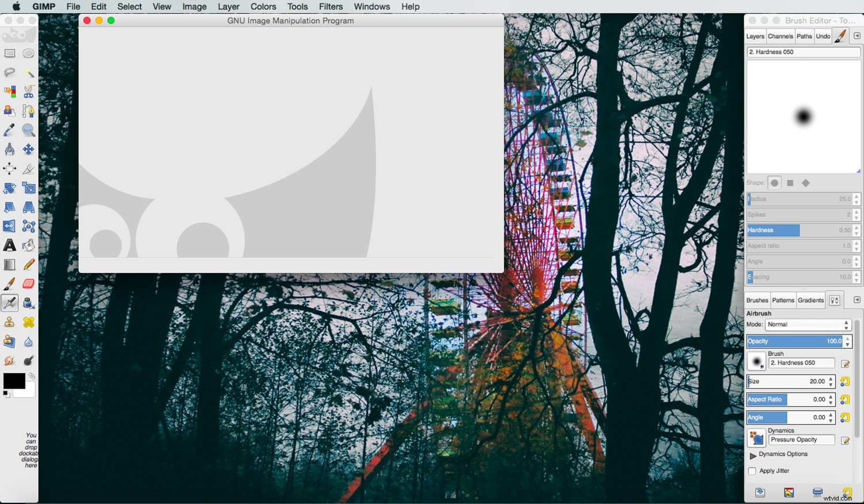Open the Brush Editor edit icon next to Hardness 050
This screenshot has width=864, height=504.
click(845, 363)
